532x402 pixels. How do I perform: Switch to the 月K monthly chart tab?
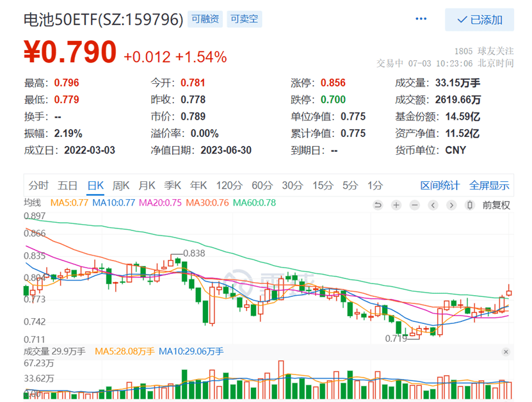[x=147, y=185]
